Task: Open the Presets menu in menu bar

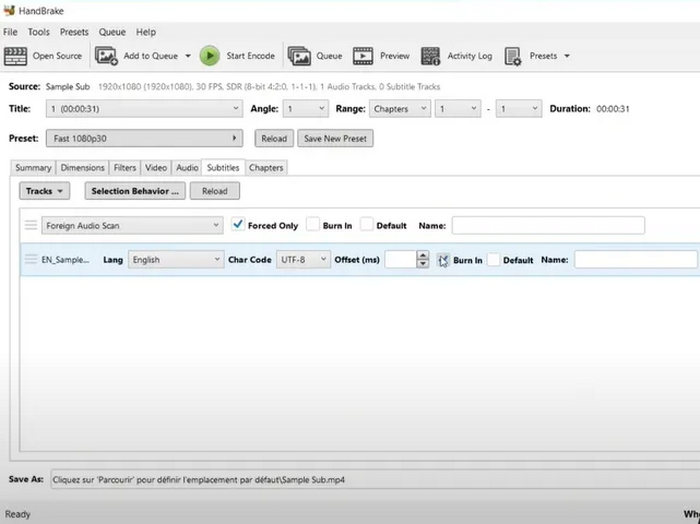Action: coord(74,32)
